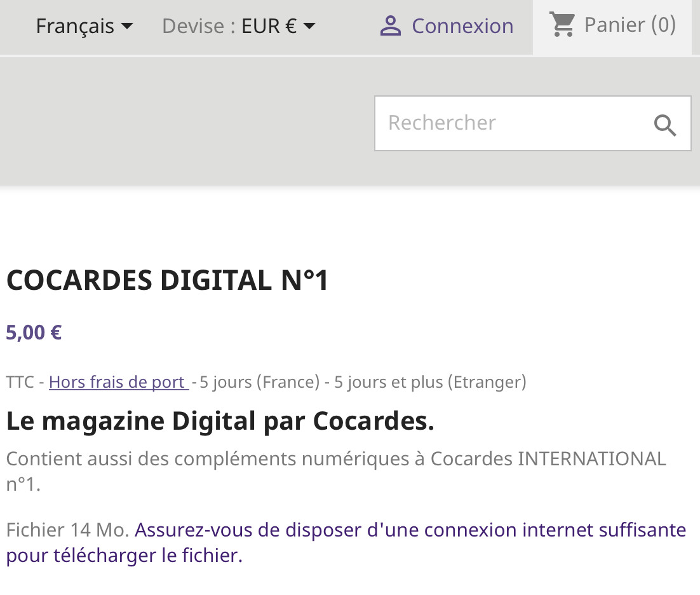Click the magnifier search icon

[664, 125]
